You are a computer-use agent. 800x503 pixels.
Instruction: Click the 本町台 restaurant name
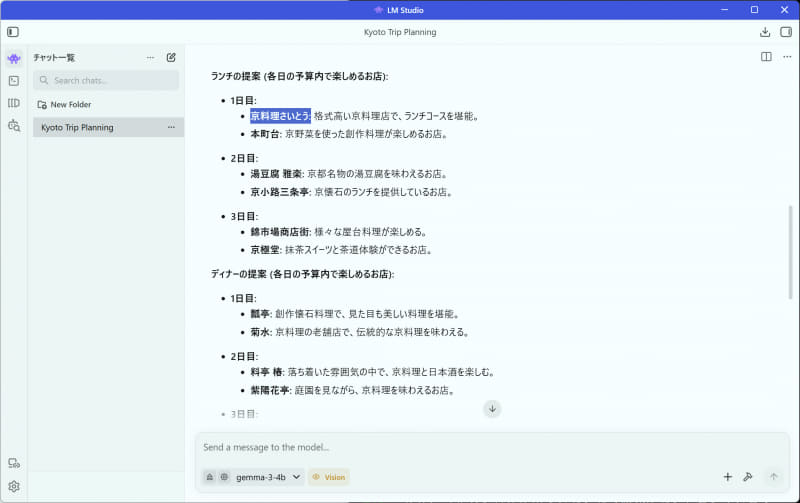tap(264, 134)
